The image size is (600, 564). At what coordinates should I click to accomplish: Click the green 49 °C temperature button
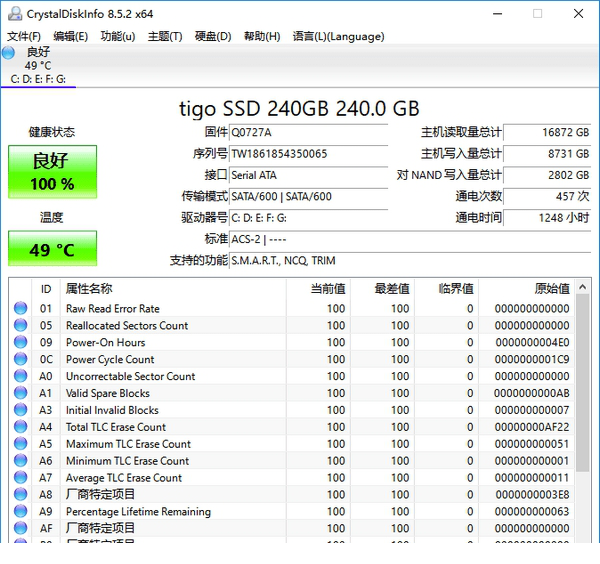[52, 249]
